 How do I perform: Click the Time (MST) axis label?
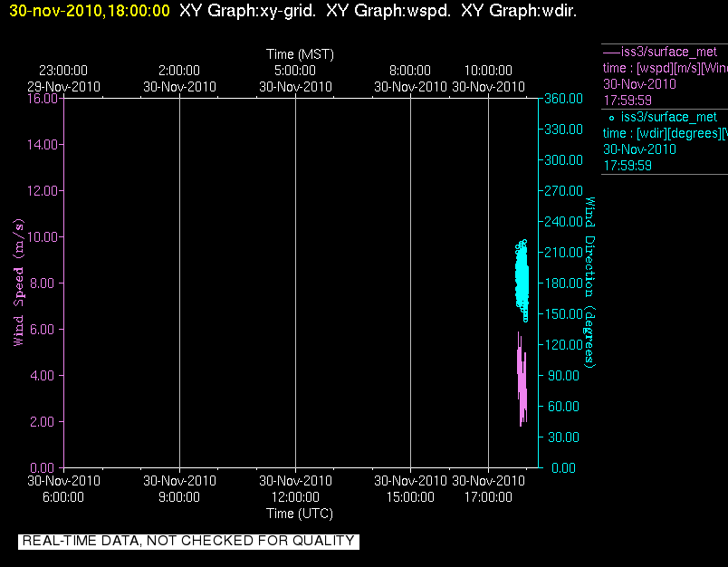[x=300, y=54]
